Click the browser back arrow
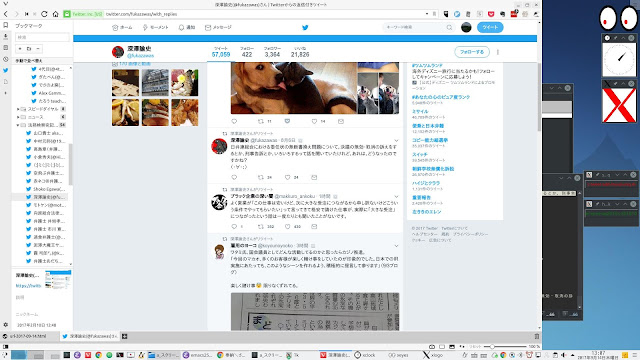This screenshot has height=360, width=640. (6, 14)
